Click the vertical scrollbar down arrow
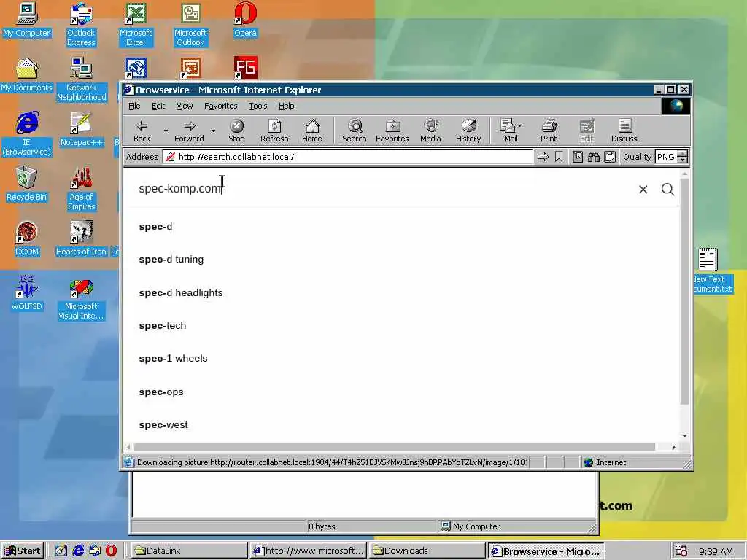This screenshot has height=560, width=747. (684, 436)
